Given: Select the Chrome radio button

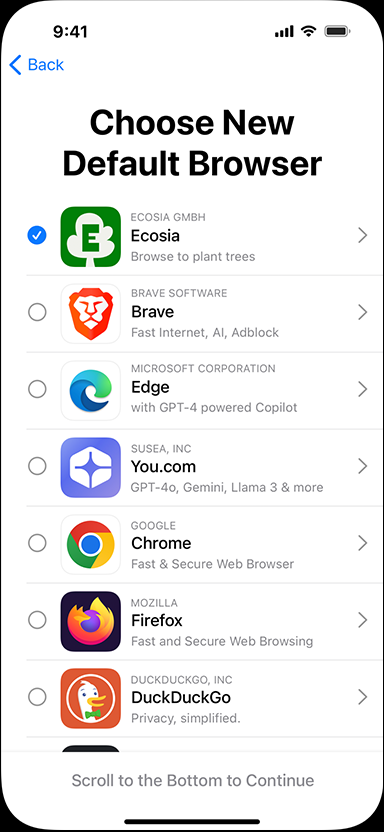Looking at the screenshot, I should (x=37, y=543).
